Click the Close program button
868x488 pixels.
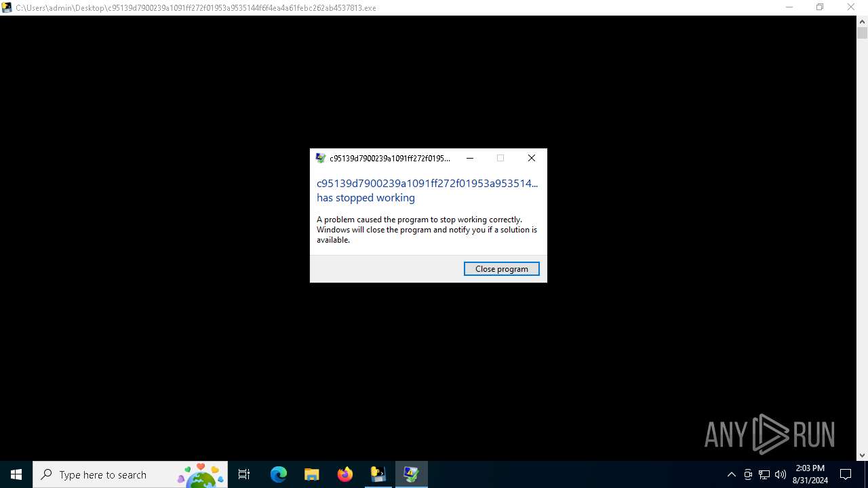pos(501,269)
